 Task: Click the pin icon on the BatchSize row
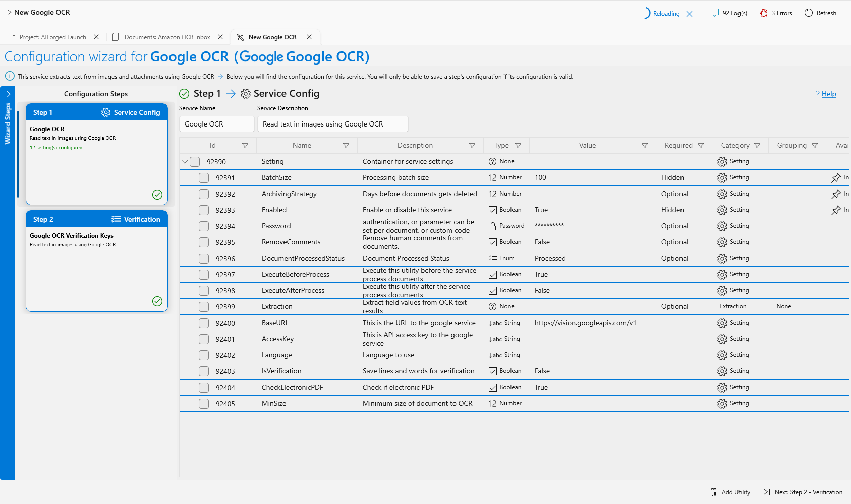click(x=836, y=178)
